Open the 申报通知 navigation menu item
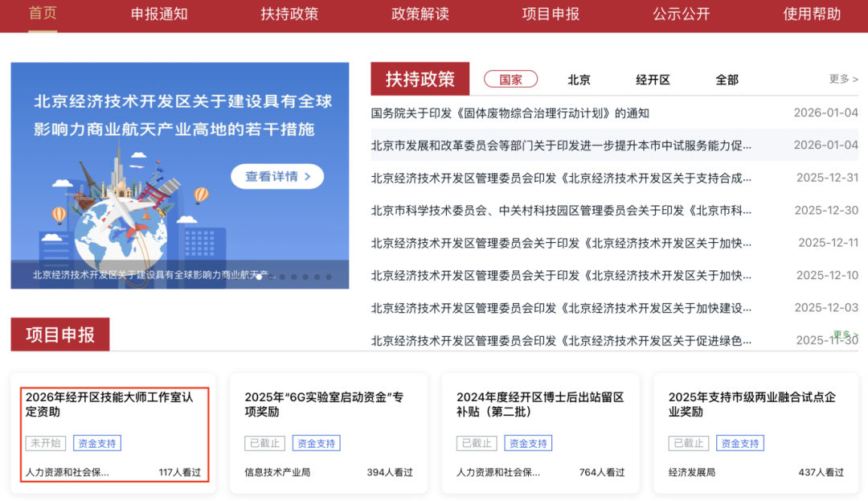868x501 pixels. 159,14
